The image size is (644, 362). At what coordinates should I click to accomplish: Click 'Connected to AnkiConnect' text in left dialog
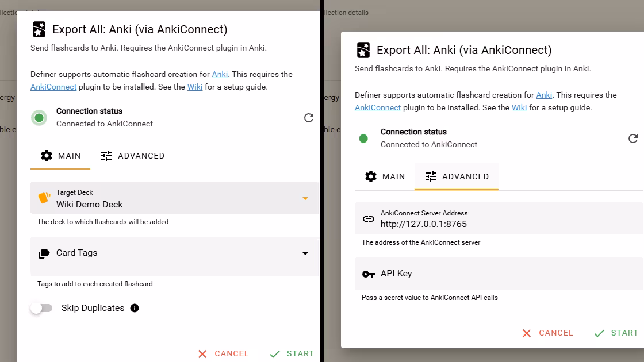coord(105,124)
